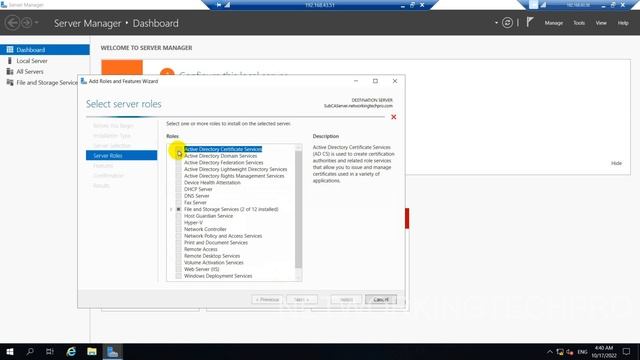Open the Manage menu

[553, 23]
